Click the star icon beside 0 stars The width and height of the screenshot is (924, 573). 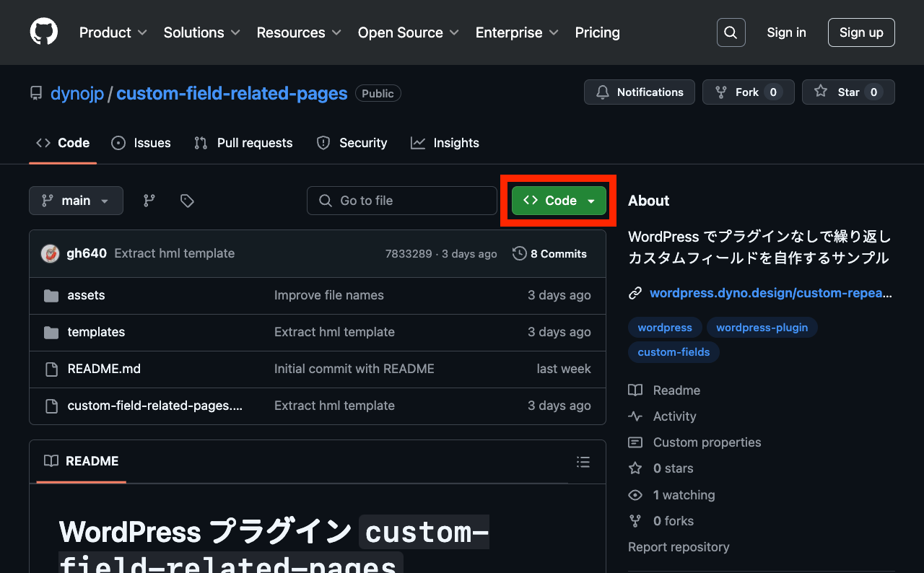(x=635, y=468)
